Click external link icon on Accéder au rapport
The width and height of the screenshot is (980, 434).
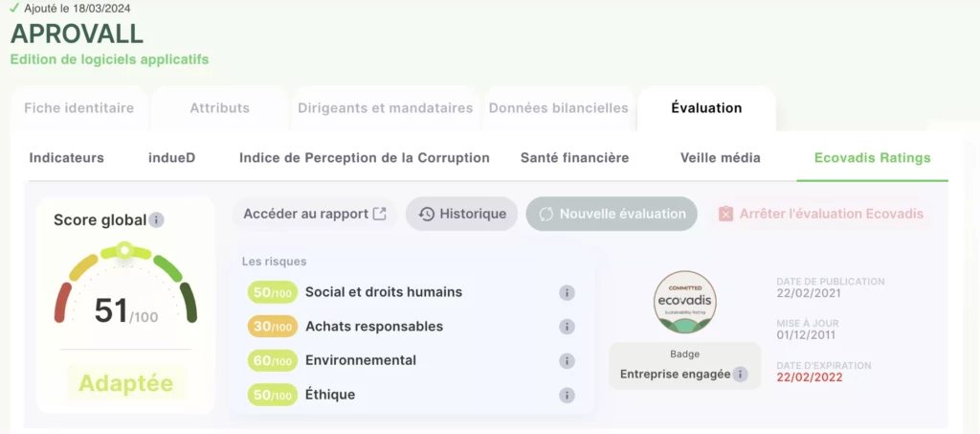click(x=380, y=214)
